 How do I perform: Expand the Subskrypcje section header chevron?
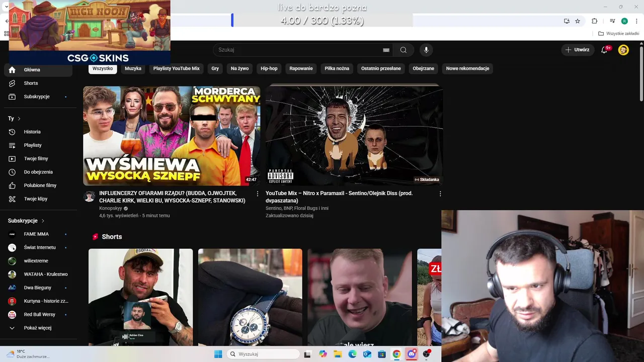(x=43, y=221)
